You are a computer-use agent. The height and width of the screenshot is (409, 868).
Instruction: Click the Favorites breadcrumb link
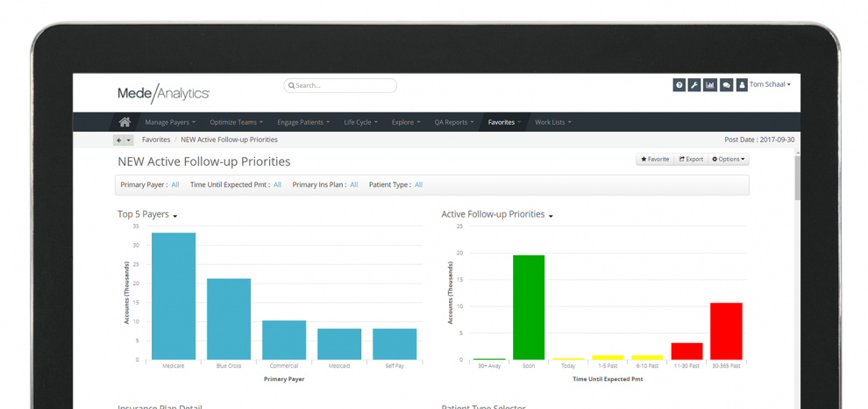[156, 140]
